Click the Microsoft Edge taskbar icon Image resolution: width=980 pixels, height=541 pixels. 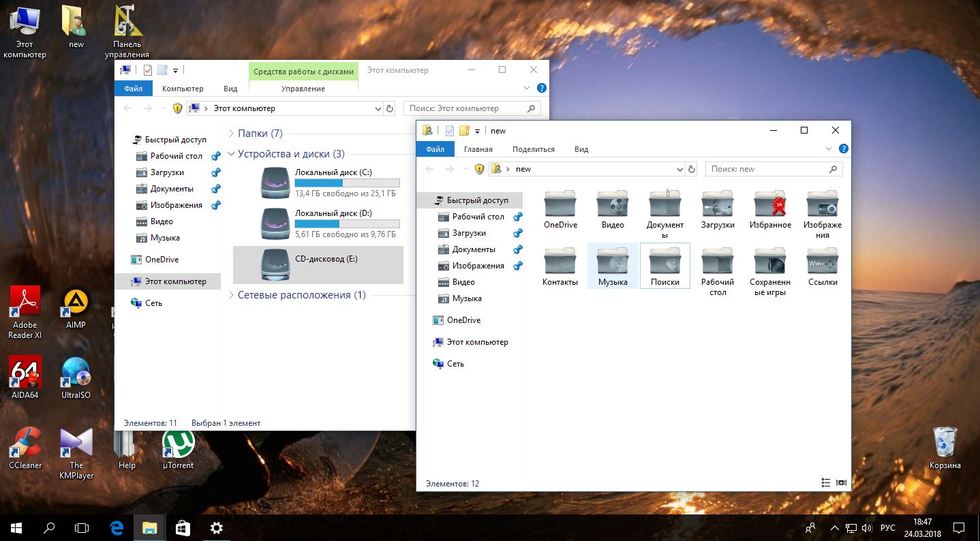click(117, 527)
